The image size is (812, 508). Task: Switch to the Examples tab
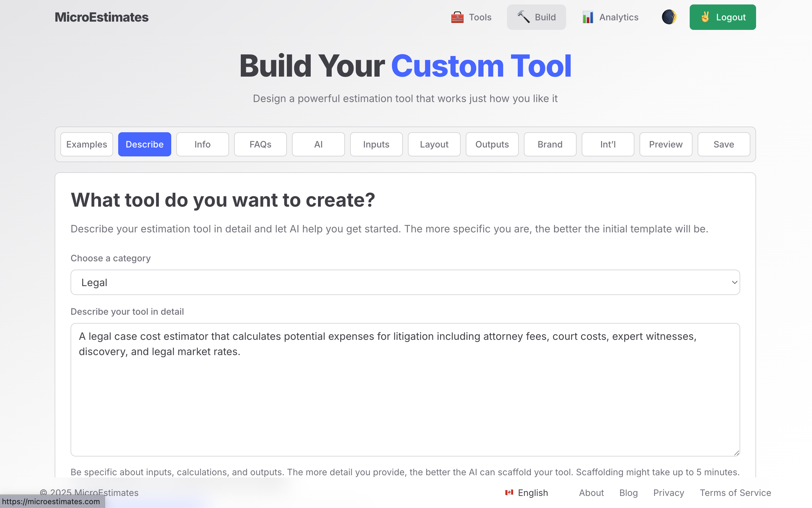click(x=87, y=144)
